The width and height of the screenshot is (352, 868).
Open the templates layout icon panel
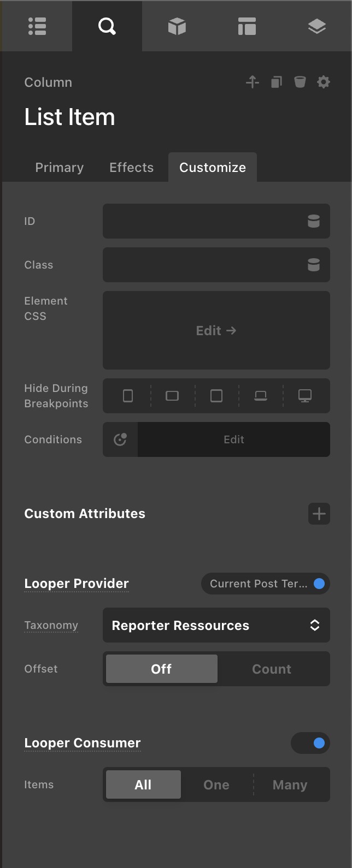[247, 26]
